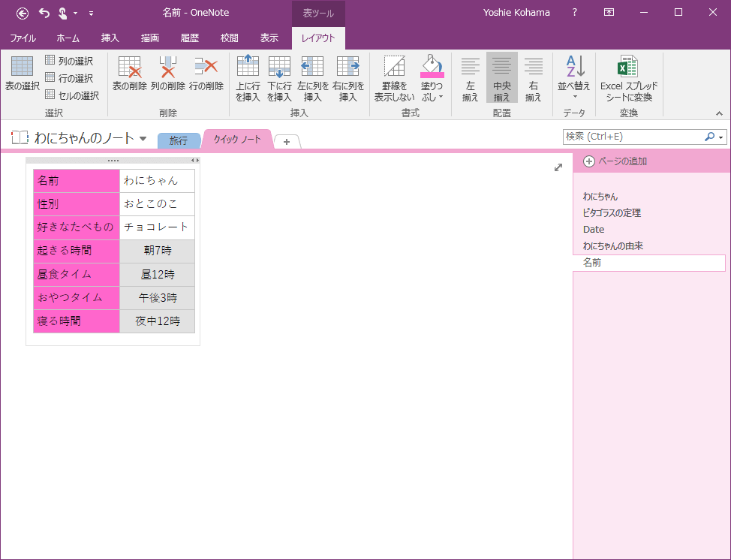Expand the わにちゃんのノート notebook dropdown
The image size is (731, 560).
pyautogui.click(x=143, y=138)
